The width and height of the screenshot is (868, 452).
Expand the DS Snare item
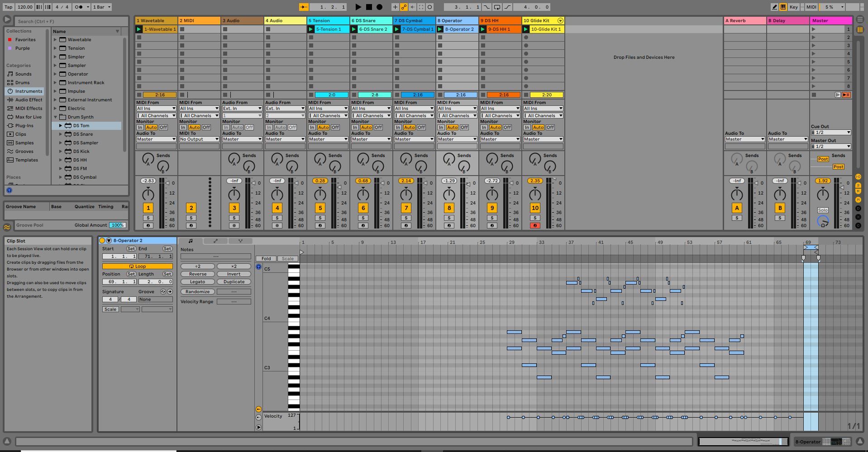click(x=61, y=134)
